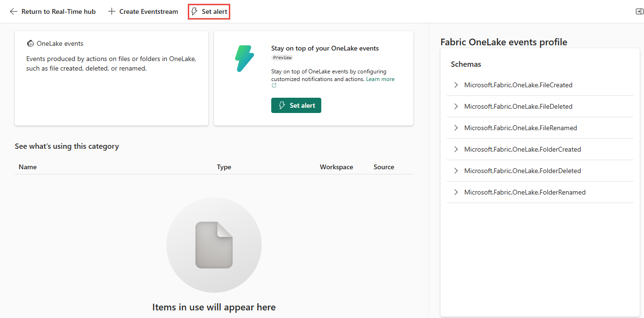644x318 pixels.
Task: Collapse the side panel using the top-right icon
Action: pyautogui.click(x=639, y=11)
